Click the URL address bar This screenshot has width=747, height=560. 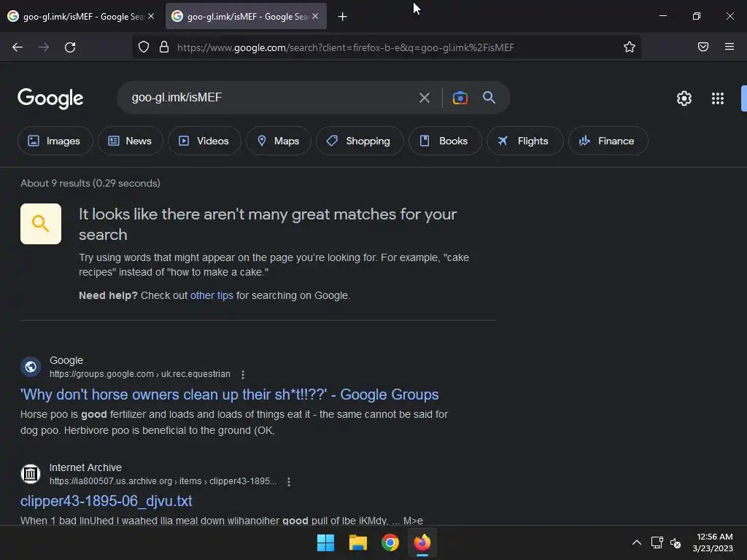click(x=387, y=47)
